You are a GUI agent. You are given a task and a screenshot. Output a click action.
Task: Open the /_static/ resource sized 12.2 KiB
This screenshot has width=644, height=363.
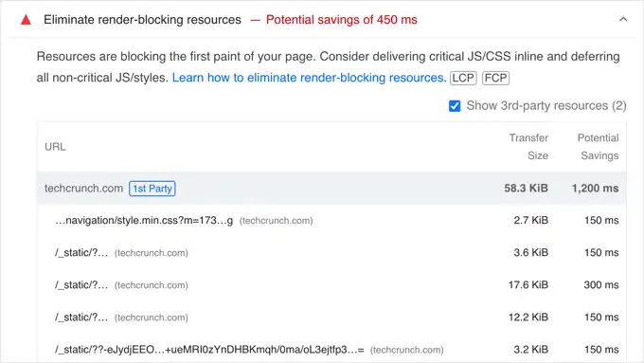pos(81,318)
